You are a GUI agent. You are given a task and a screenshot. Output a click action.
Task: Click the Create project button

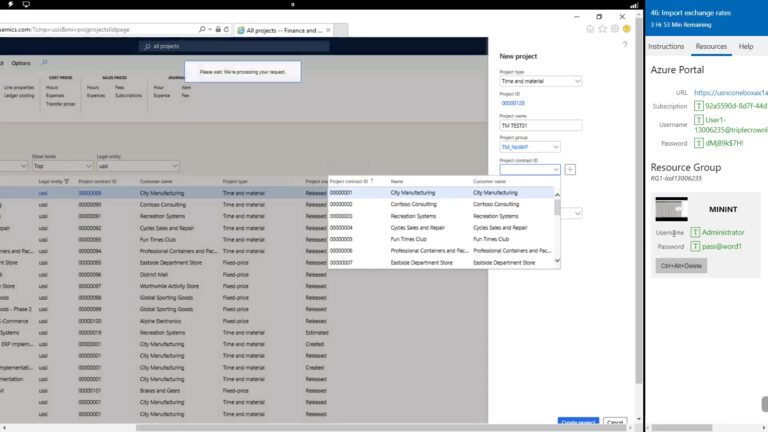point(578,421)
